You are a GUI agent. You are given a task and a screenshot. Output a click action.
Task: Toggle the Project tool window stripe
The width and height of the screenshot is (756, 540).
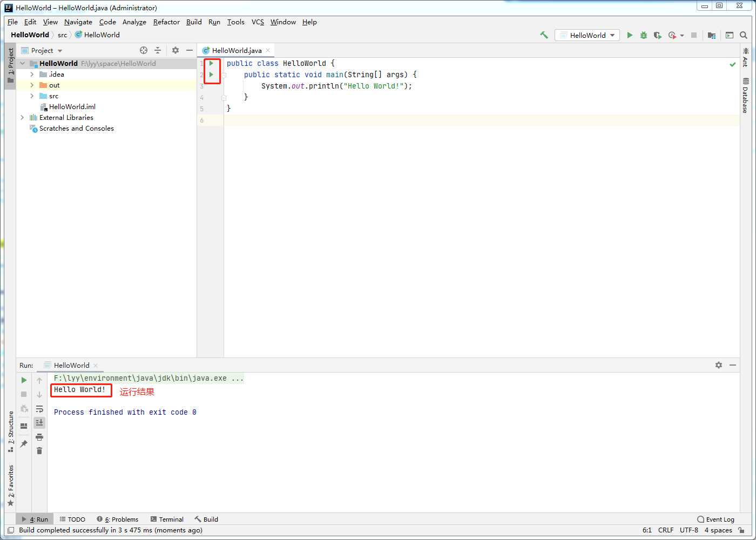[x=10, y=65]
